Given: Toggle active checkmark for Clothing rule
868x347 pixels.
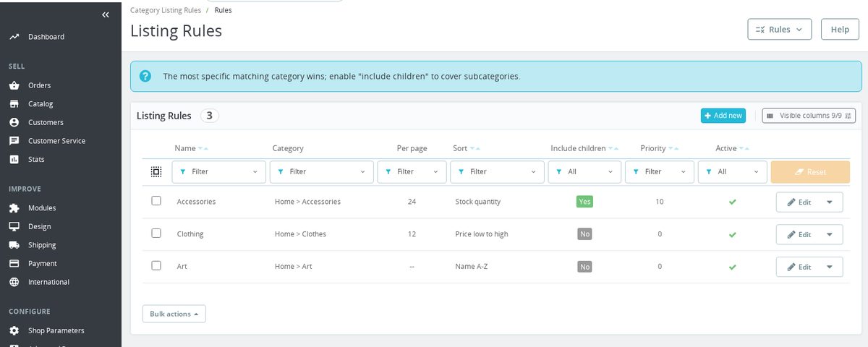Looking at the screenshot, I should point(733,234).
